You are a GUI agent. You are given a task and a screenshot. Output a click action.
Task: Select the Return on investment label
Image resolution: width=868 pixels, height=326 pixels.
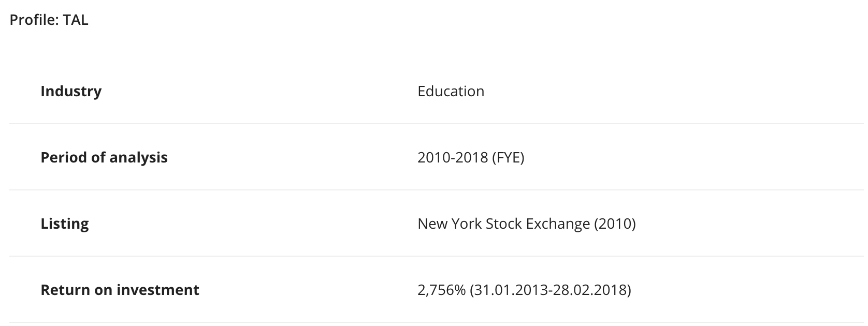pyautogui.click(x=120, y=290)
